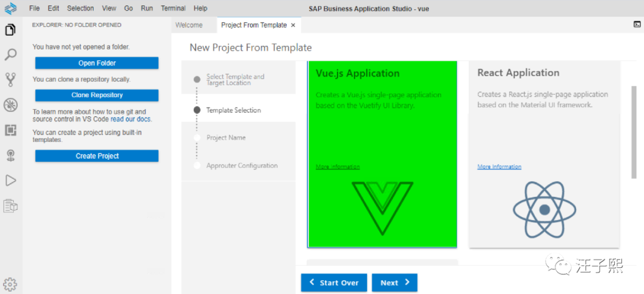Open More Information link for React Application
This screenshot has width=644, height=294.
pos(499,167)
